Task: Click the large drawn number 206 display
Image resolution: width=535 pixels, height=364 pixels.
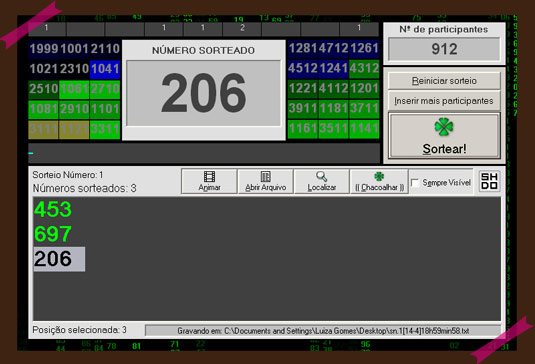Action: (x=203, y=93)
